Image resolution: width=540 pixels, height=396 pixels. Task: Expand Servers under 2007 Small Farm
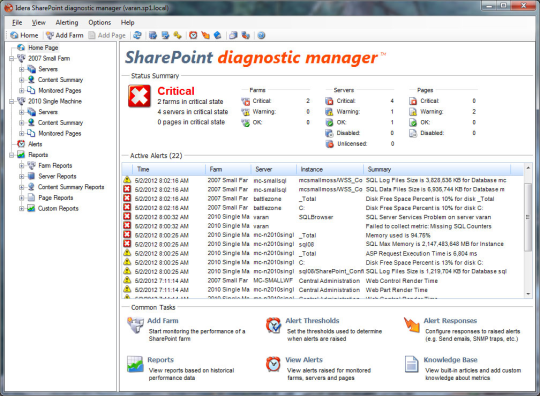[22, 69]
